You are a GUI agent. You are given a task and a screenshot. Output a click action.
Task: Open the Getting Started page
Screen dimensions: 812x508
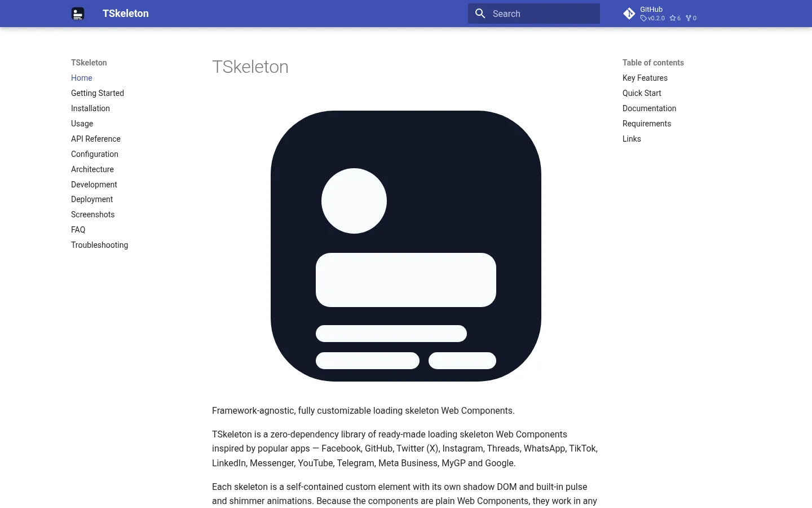[x=98, y=93]
